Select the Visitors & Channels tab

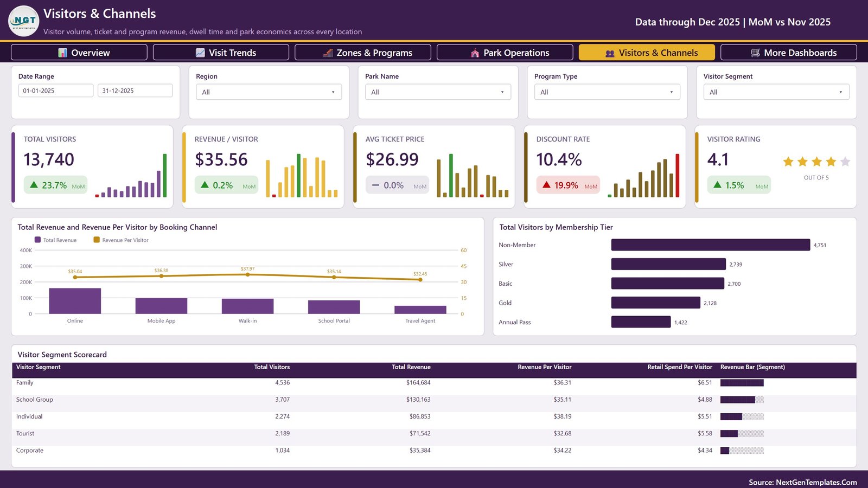click(x=647, y=53)
